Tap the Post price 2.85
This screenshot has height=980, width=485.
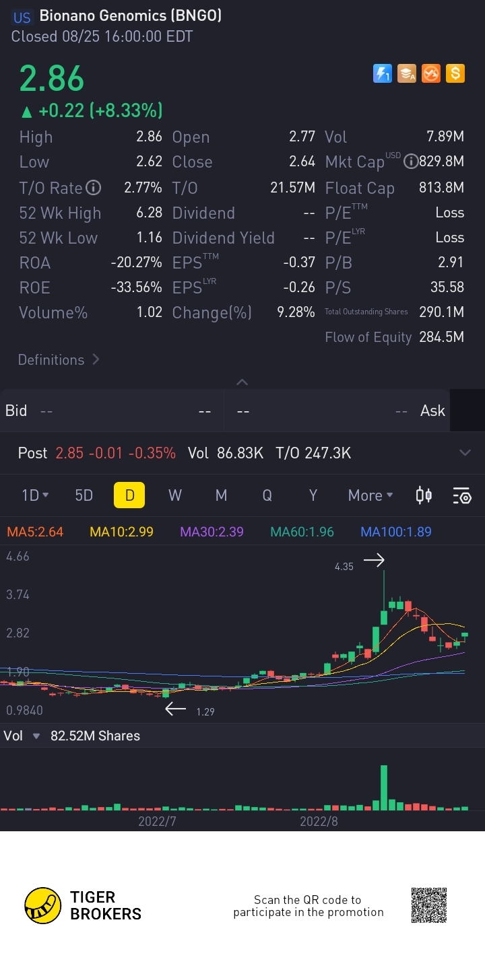(69, 453)
